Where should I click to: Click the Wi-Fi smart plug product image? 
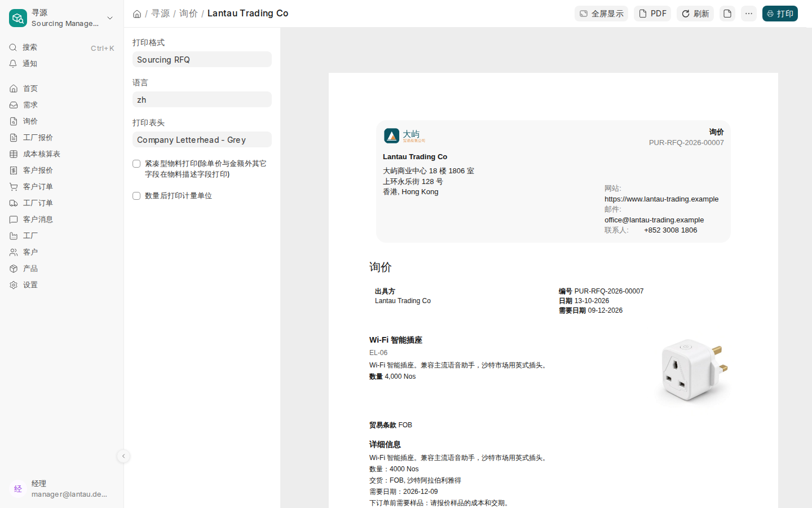click(692, 371)
